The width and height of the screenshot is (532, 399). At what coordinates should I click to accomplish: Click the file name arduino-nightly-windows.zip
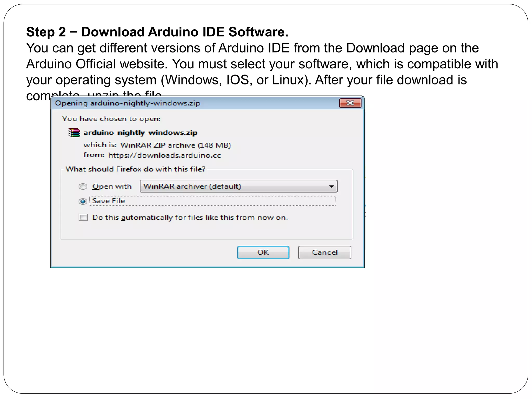(x=140, y=133)
